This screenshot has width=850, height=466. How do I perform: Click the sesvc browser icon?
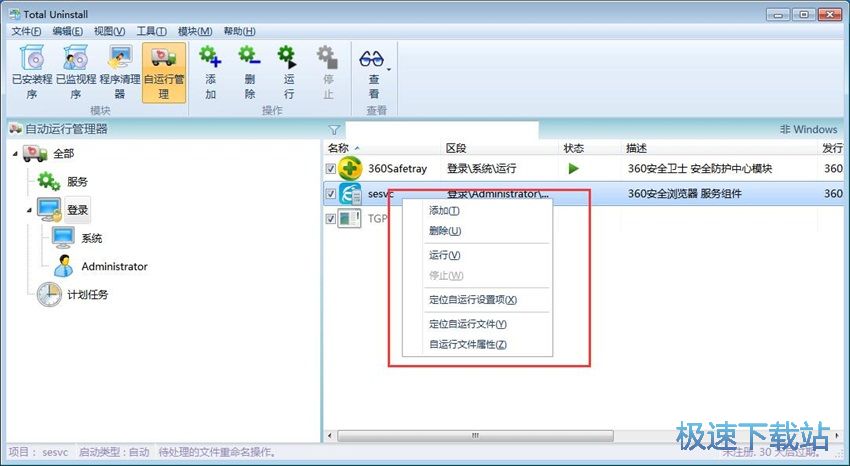(350, 193)
